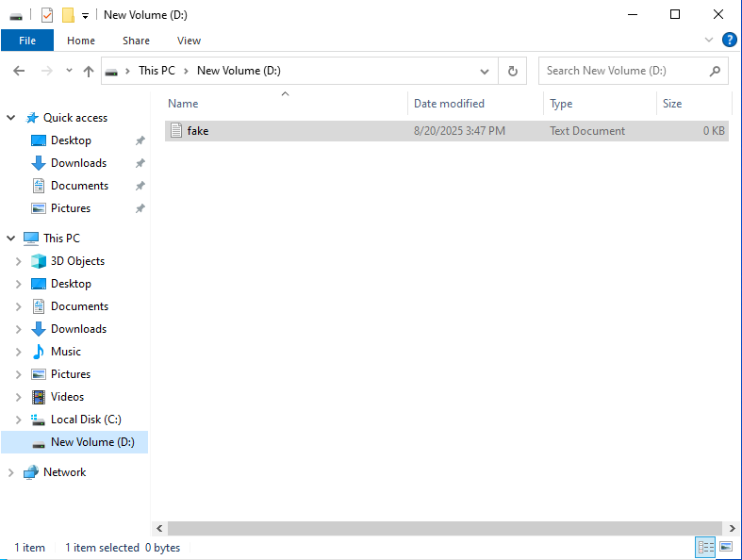This screenshot has width=742, height=560.
Task: Go up one level with Up arrow
Action: point(89,71)
